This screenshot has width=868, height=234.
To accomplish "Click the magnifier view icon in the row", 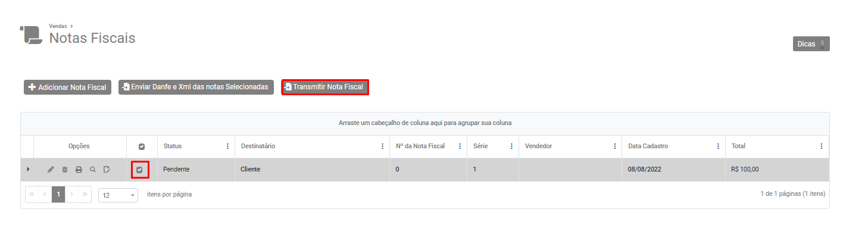I will tap(93, 170).
